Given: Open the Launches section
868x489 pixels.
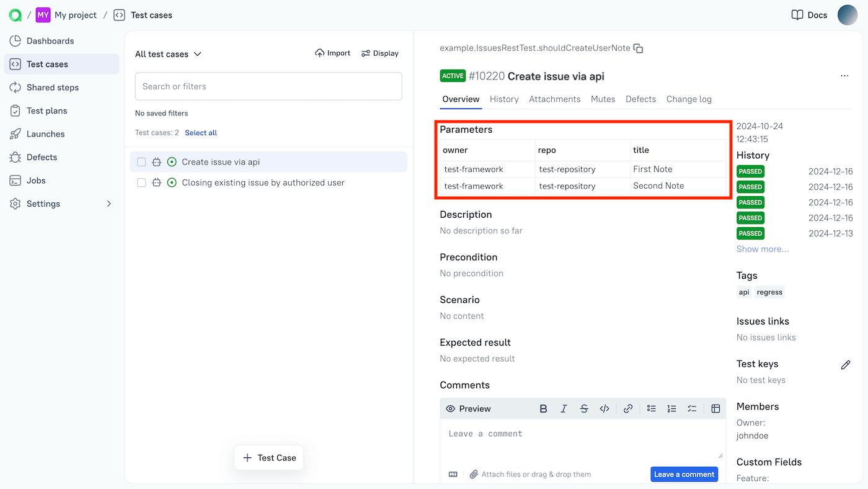Looking at the screenshot, I should (x=46, y=133).
